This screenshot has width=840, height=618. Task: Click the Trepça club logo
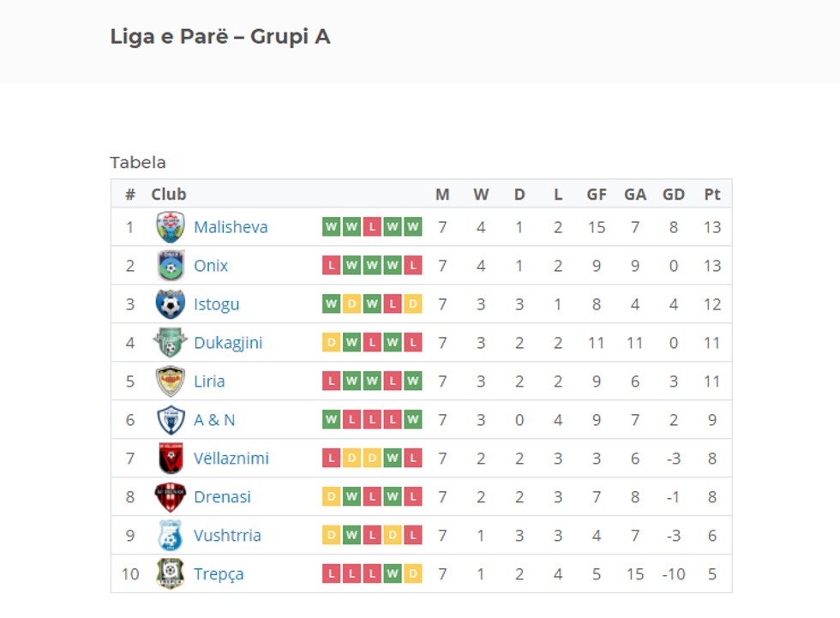tap(170, 573)
